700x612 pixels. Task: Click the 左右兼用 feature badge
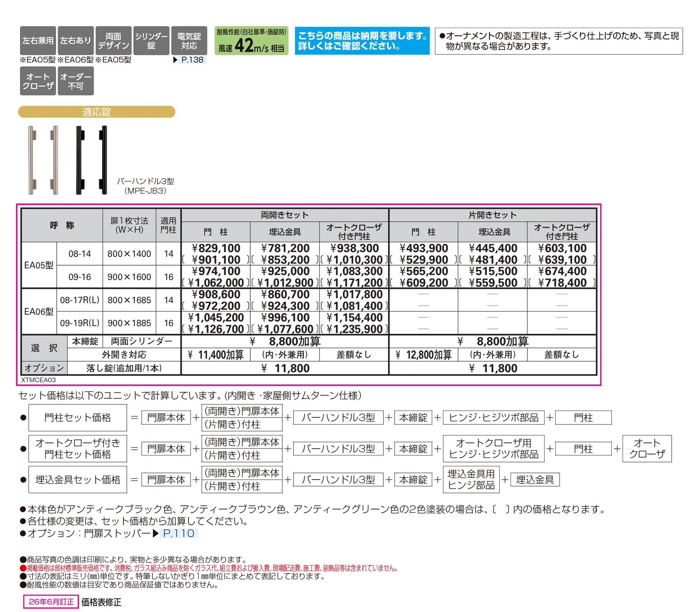[x=38, y=41]
